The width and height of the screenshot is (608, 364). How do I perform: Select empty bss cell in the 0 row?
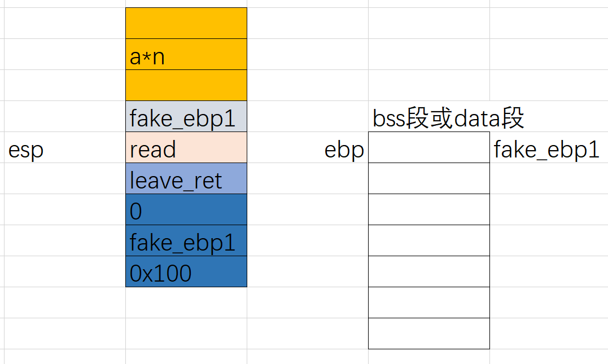coord(428,210)
